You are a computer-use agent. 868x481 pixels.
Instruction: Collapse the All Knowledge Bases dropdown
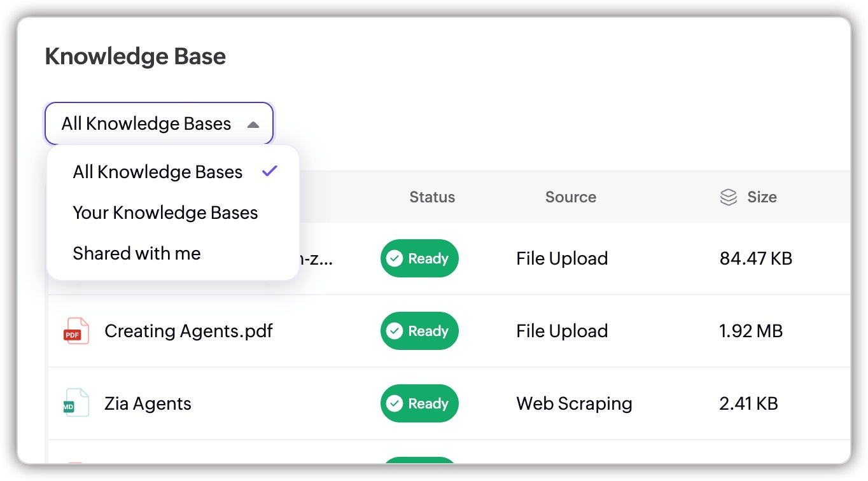(158, 124)
